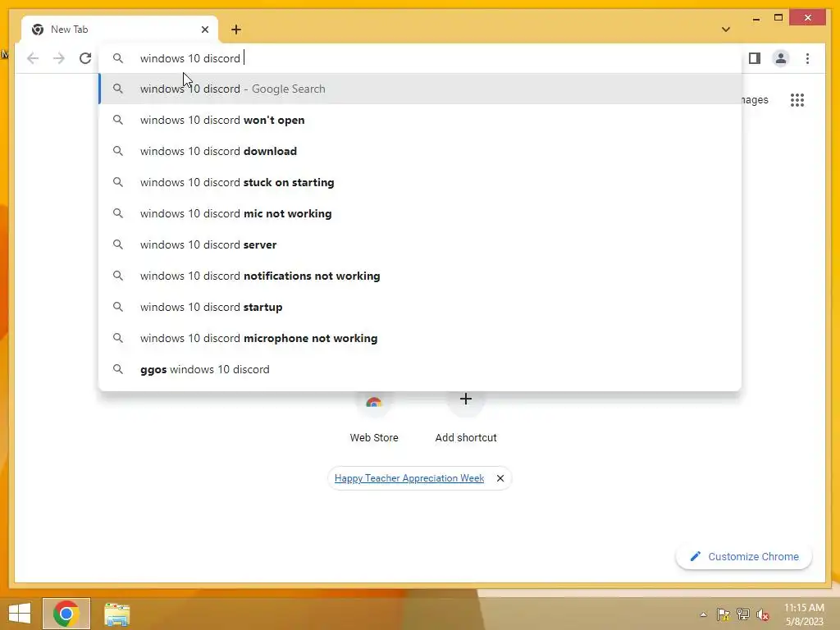This screenshot has height=630, width=840.
Task: Choose suggestion 'discord stuck on starting'
Action: tap(421, 182)
